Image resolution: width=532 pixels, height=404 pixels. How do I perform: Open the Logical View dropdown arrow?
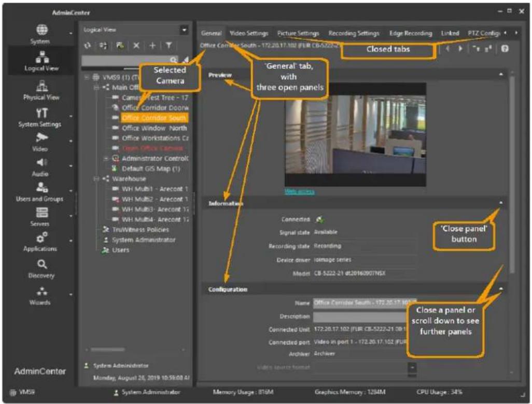point(184,30)
